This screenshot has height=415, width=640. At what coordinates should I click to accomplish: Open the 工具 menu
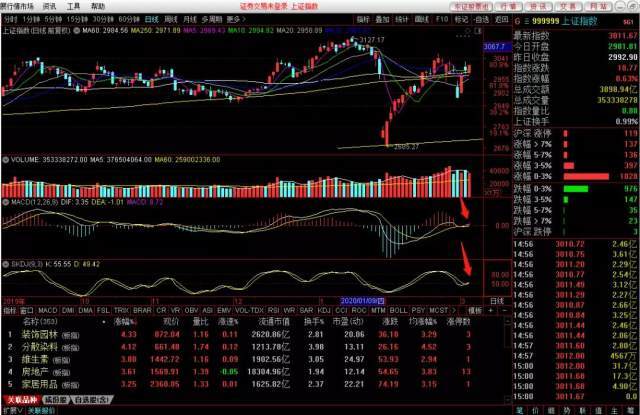click(x=73, y=5)
